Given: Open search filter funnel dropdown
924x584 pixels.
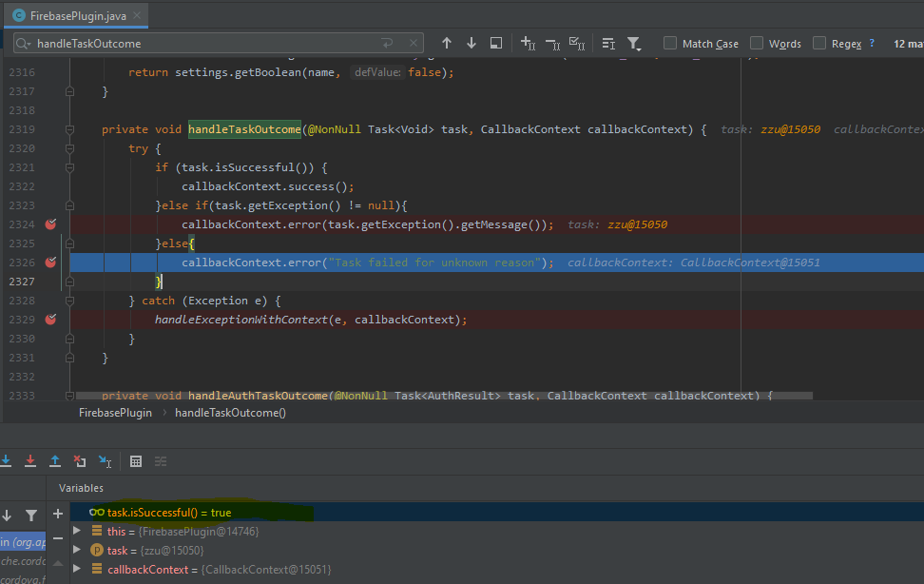Looking at the screenshot, I should point(634,44).
